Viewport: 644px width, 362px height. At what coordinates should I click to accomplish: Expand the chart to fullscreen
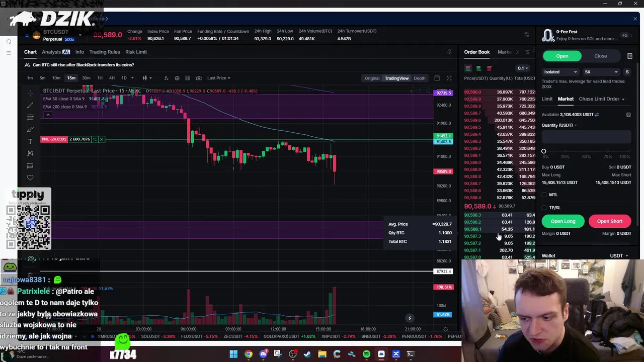[449, 78]
